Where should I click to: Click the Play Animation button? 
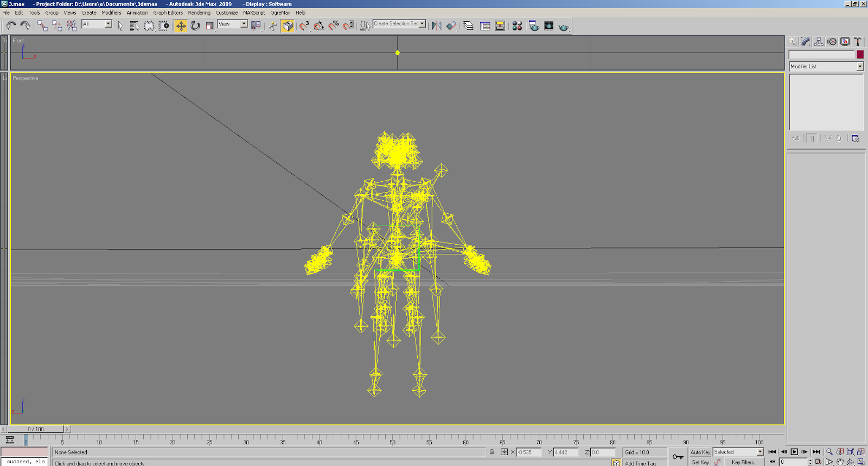[x=794, y=452]
